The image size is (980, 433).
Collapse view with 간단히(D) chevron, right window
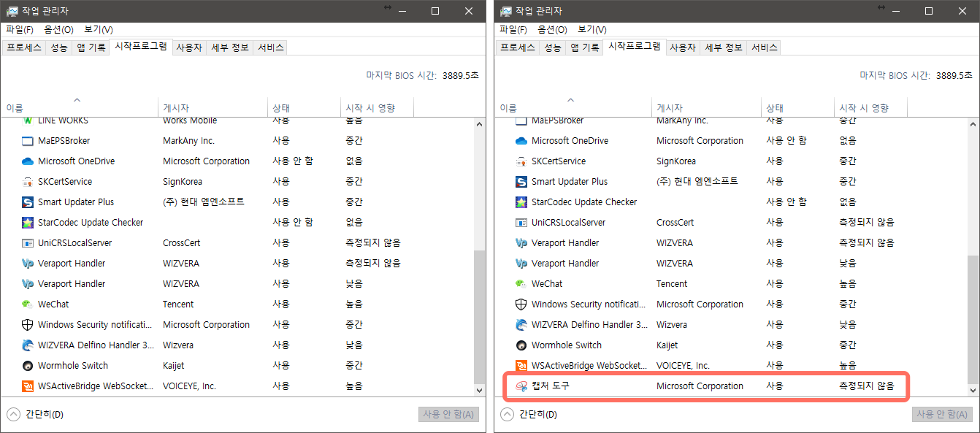[508, 415]
